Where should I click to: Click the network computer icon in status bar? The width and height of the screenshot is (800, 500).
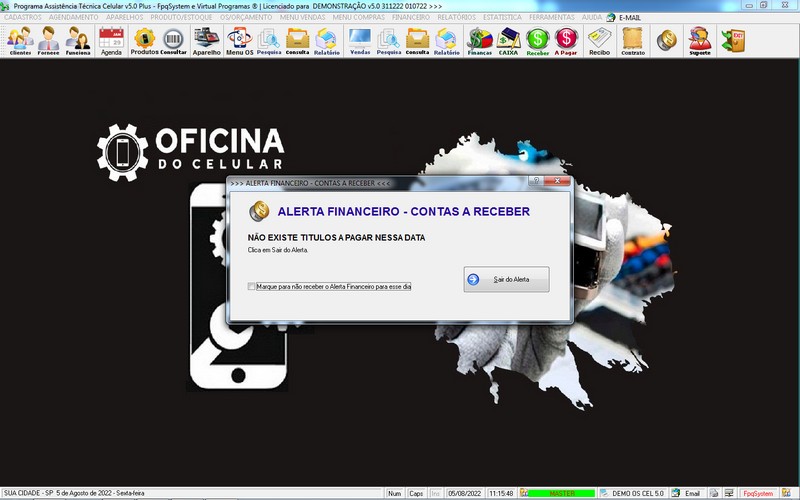(x=729, y=493)
